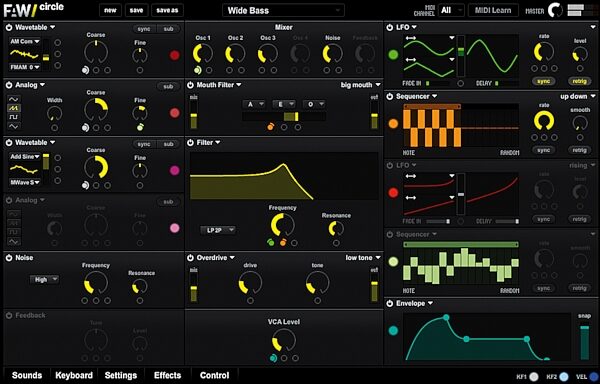Click the first LFO retrig button
This screenshot has width=600, height=384.
tap(579, 81)
